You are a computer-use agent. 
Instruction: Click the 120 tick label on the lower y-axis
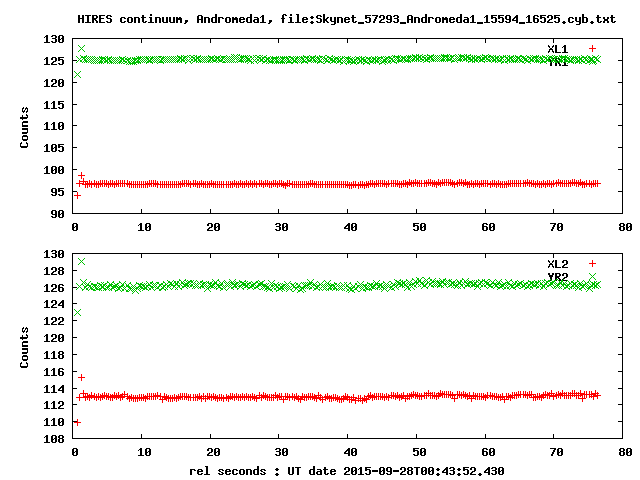point(54,338)
